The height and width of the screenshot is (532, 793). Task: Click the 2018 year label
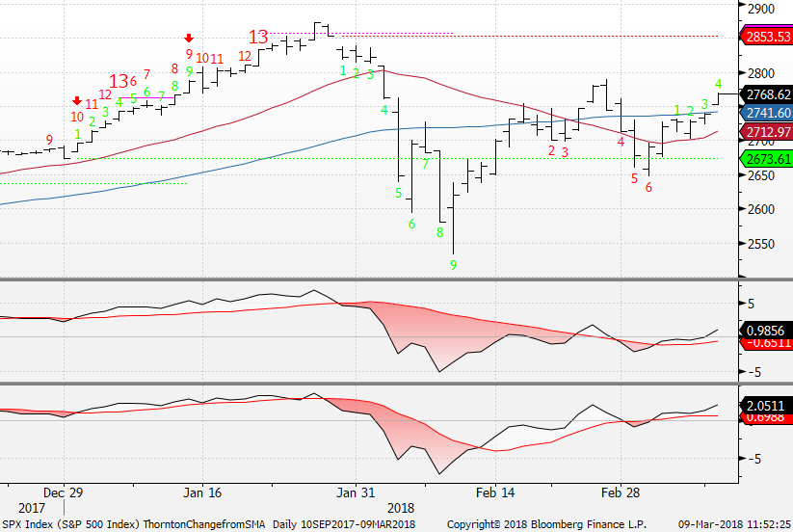401,508
